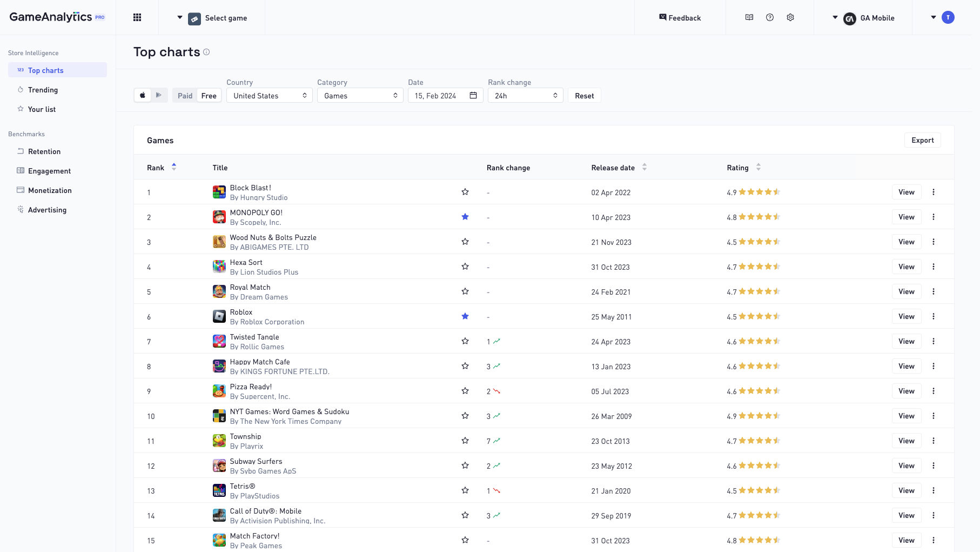Switch to Free charts
The height and width of the screenshot is (552, 980).
click(x=209, y=96)
